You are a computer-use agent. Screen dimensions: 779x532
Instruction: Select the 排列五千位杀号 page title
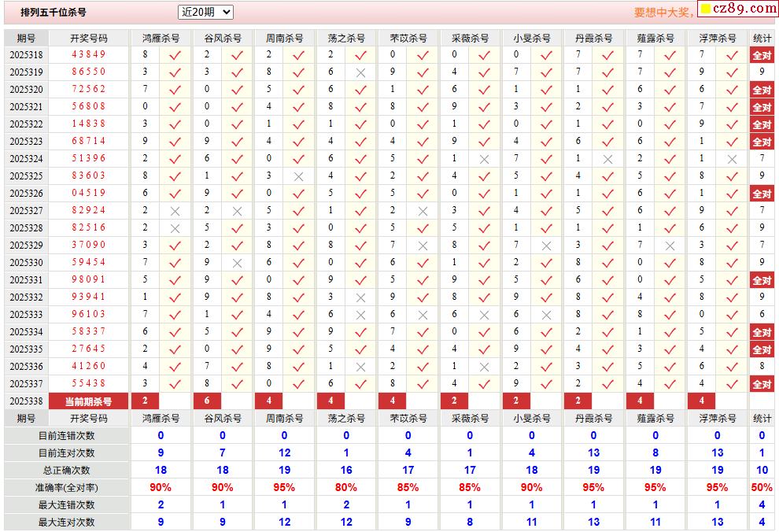point(54,12)
